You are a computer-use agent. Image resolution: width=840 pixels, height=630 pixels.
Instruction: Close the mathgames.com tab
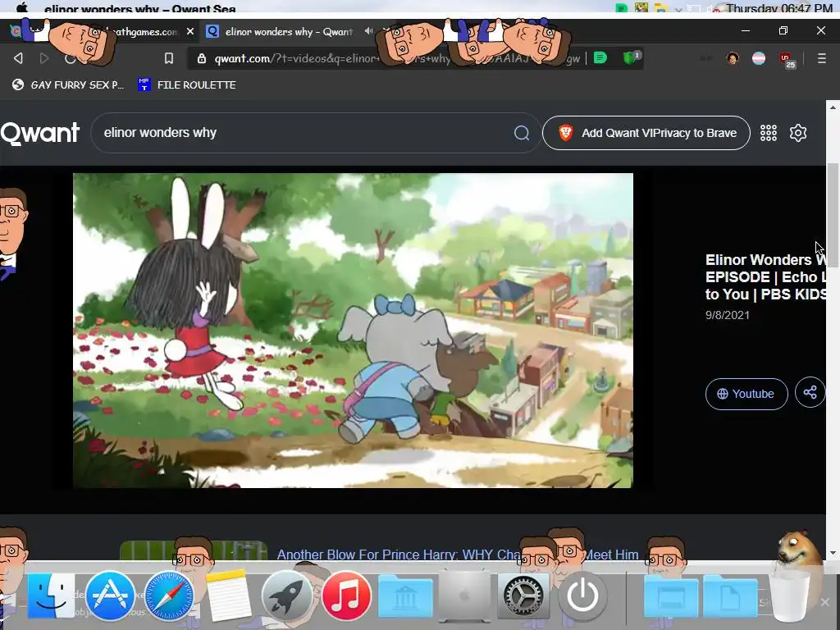[190, 32]
